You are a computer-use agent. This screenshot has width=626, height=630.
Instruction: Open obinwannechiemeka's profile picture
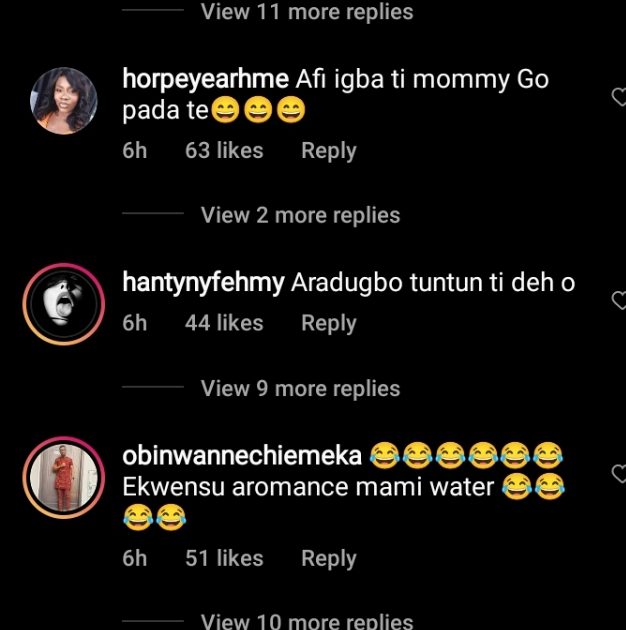63,477
